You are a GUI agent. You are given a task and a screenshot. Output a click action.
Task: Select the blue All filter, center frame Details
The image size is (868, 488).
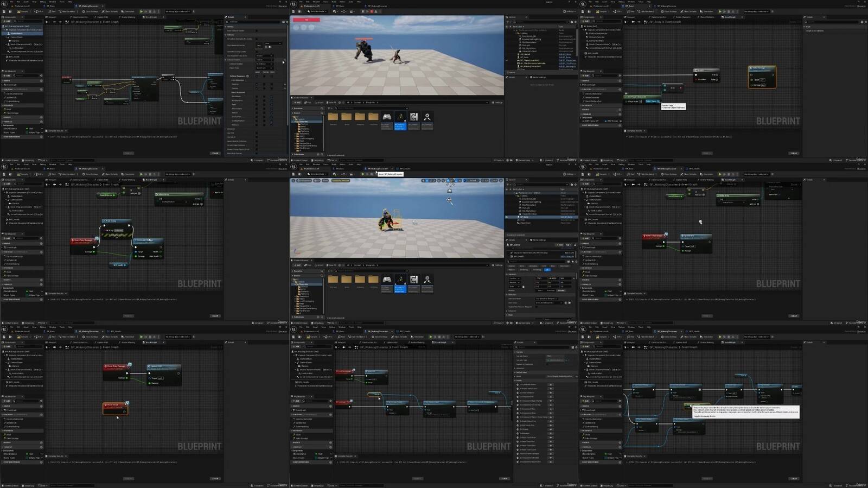click(x=547, y=270)
